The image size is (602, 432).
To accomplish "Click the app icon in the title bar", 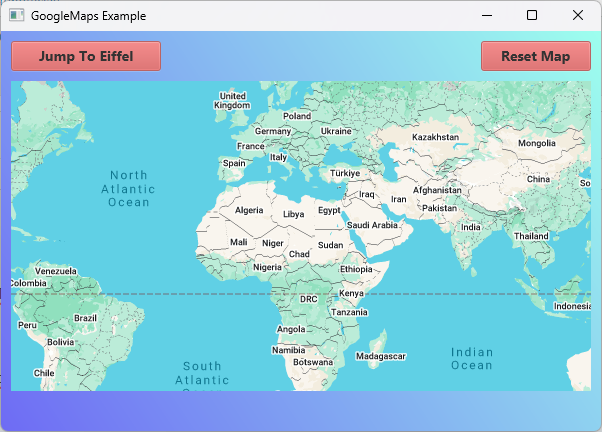I will point(17,15).
